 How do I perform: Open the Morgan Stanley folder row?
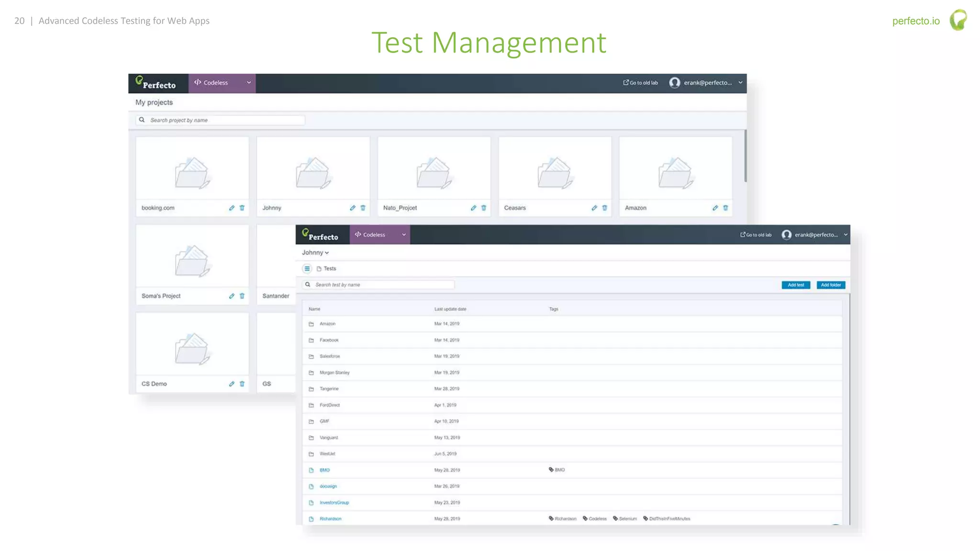coord(572,373)
